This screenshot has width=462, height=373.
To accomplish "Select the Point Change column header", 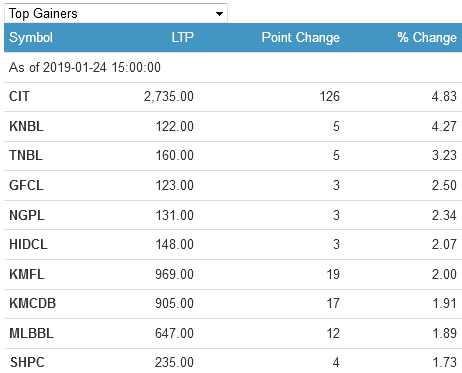I will tap(300, 37).
